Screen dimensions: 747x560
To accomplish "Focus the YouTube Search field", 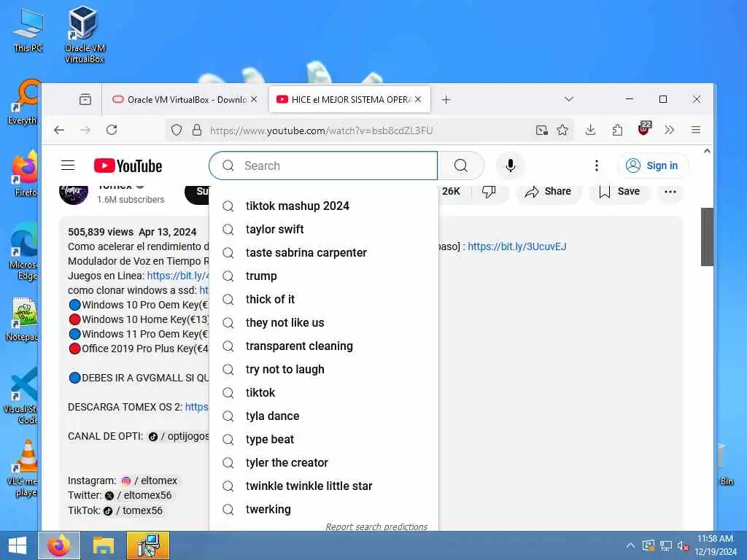I will point(323,166).
